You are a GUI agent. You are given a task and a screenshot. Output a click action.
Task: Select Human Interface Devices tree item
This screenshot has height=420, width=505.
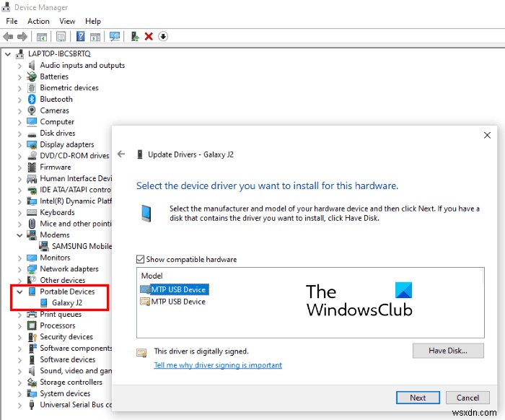coord(76,178)
